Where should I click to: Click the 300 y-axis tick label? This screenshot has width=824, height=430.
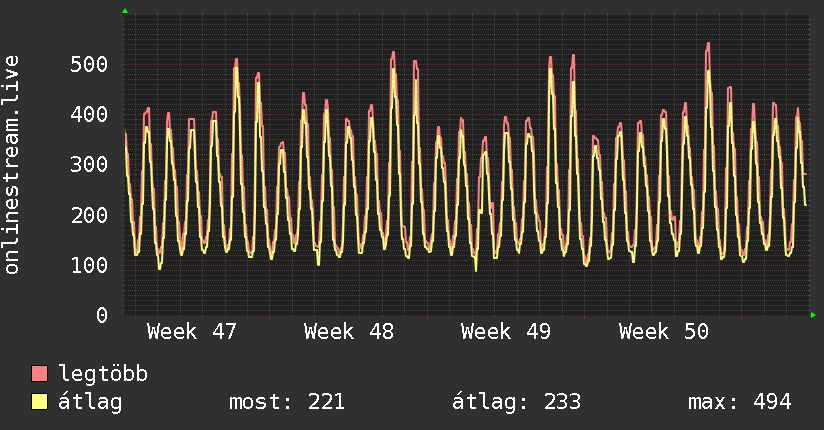[89, 165]
